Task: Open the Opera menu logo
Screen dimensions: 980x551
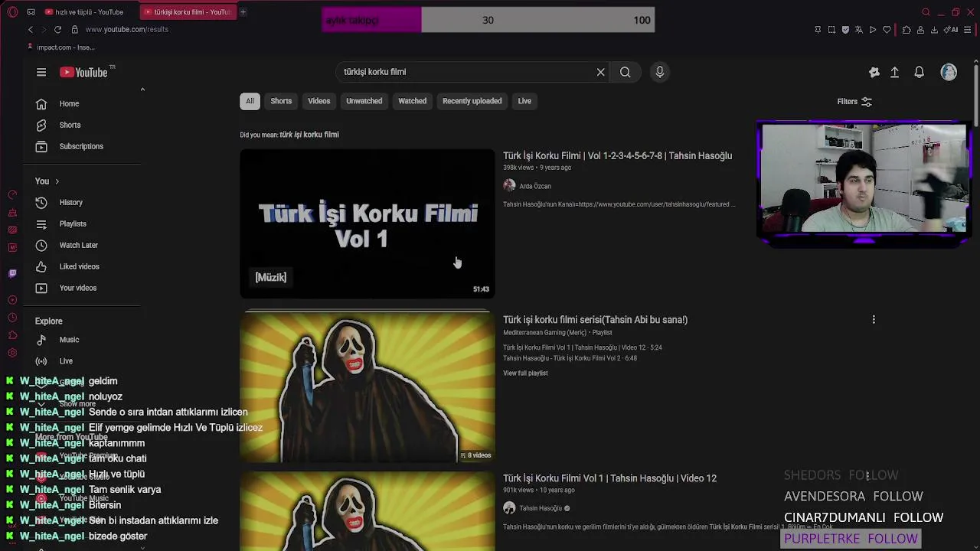Action: tap(11, 12)
